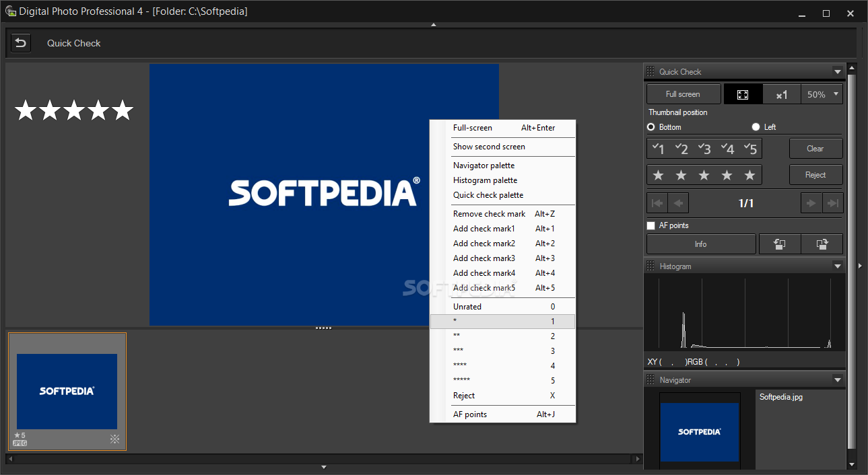Click grip icon of Quick Check palette
Screen dimensions: 868x475
[650, 71]
